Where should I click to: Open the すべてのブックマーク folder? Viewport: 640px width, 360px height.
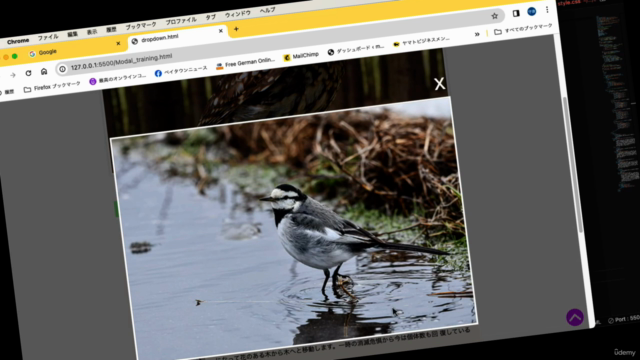point(523,29)
